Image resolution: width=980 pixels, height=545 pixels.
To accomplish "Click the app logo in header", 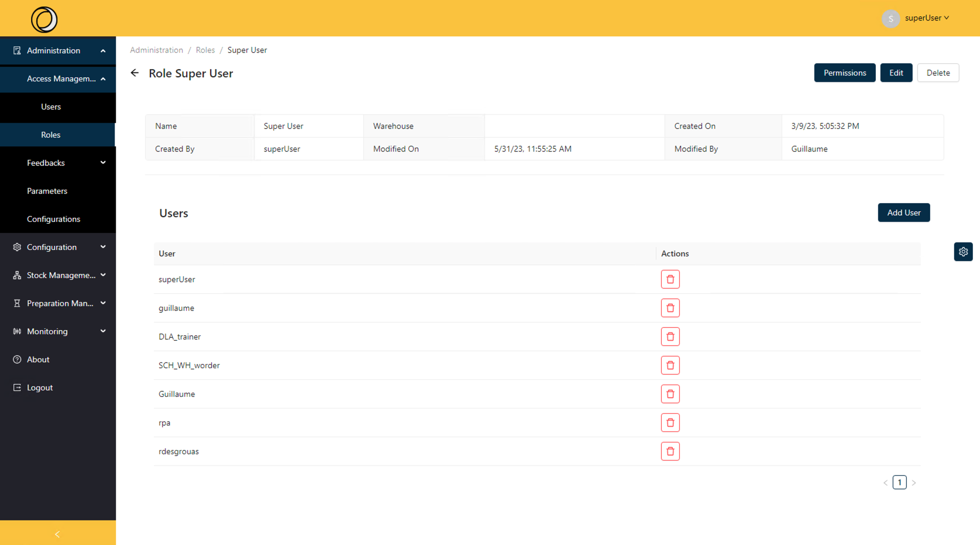I will [x=44, y=19].
